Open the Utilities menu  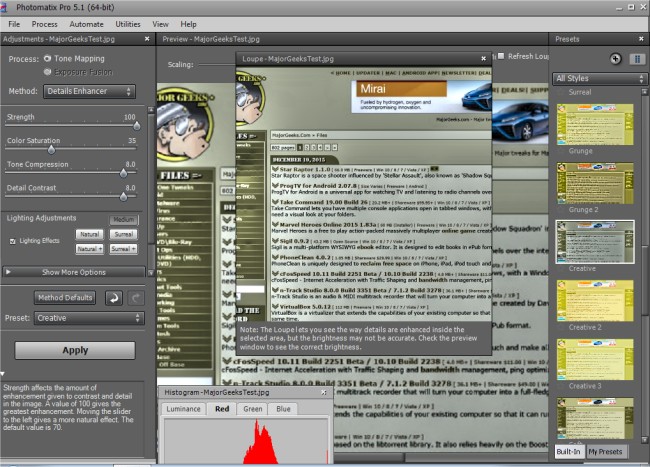[128, 23]
